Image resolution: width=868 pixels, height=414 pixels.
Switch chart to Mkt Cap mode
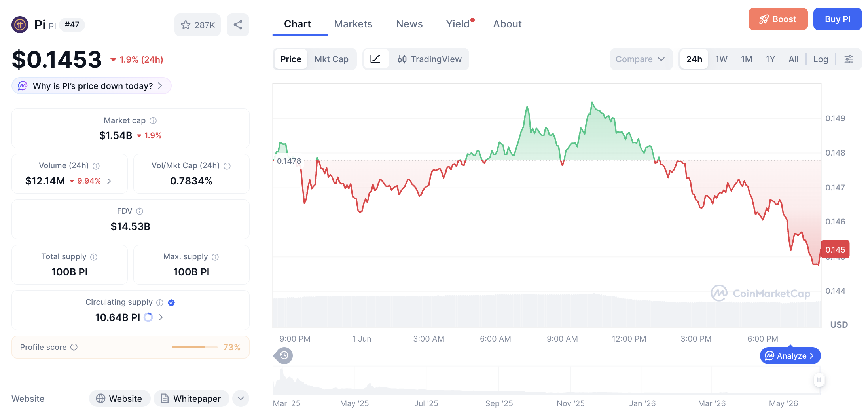pyautogui.click(x=332, y=59)
